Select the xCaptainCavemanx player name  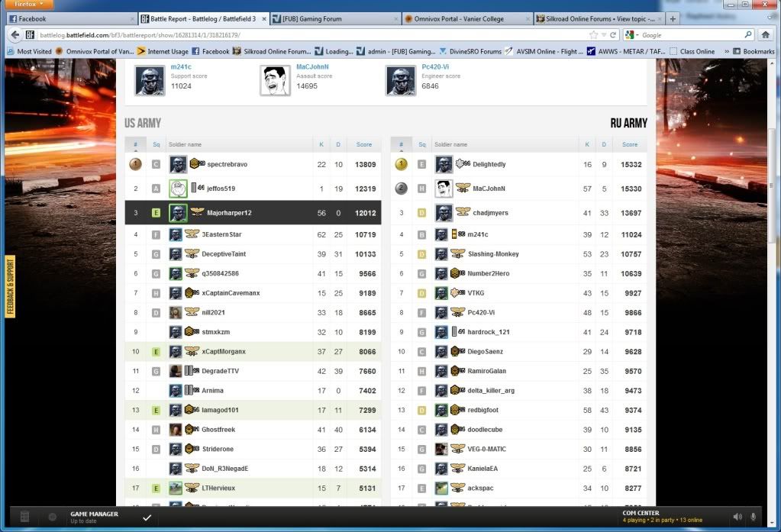click(x=231, y=293)
